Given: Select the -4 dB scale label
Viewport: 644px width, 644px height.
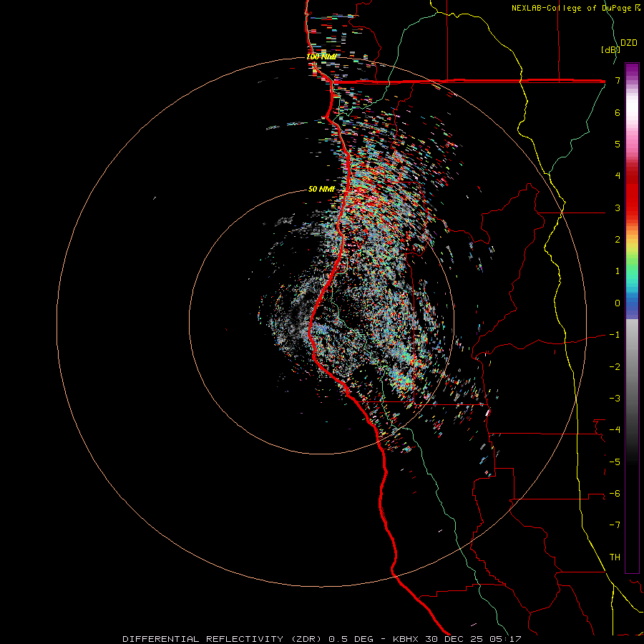Looking at the screenshot, I should tap(615, 429).
